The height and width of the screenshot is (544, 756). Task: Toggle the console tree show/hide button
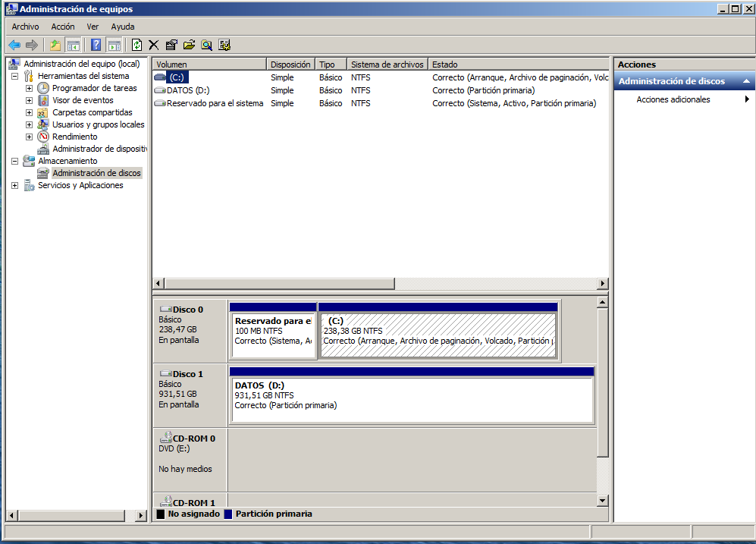coord(73,46)
